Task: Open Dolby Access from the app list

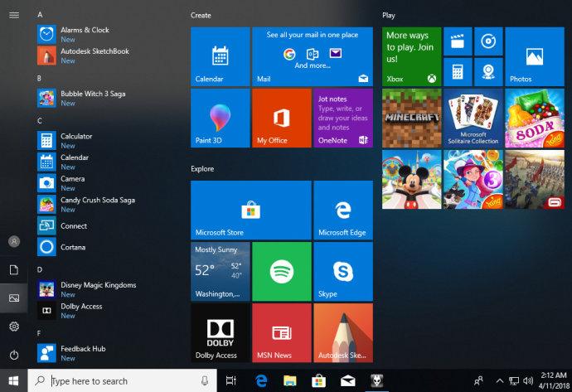Action: point(106,311)
